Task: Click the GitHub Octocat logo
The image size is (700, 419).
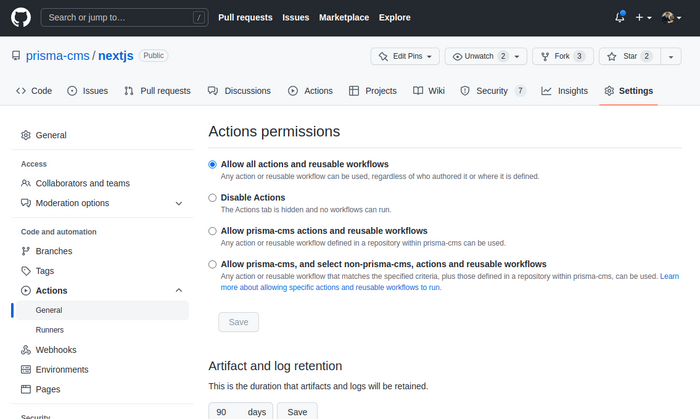Action: [x=21, y=17]
